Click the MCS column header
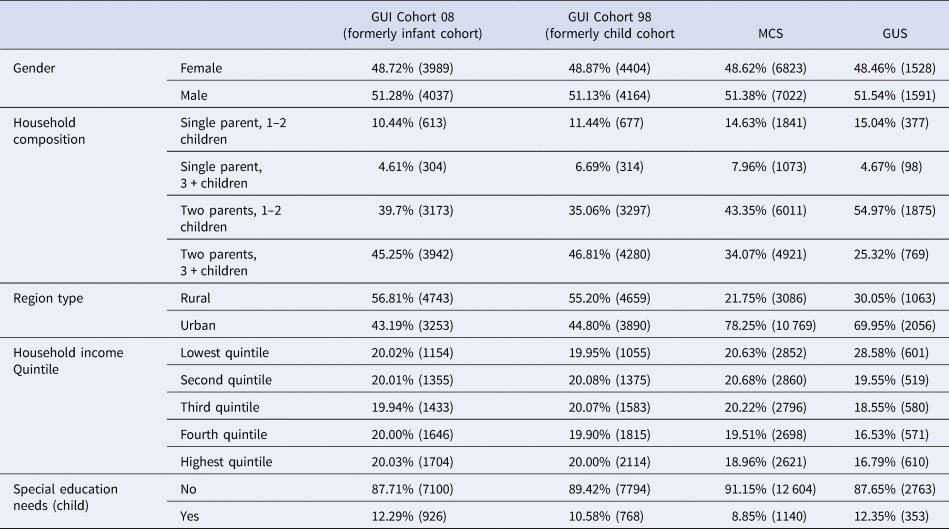949x529 pixels. click(x=770, y=34)
